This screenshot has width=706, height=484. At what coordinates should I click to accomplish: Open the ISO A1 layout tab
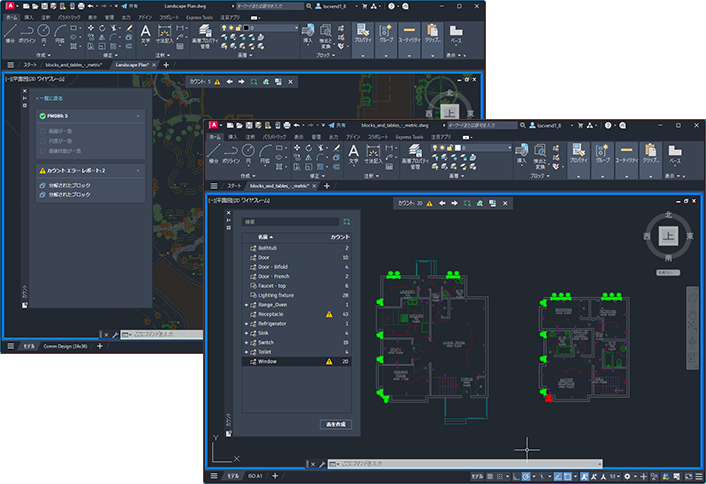tap(255, 476)
